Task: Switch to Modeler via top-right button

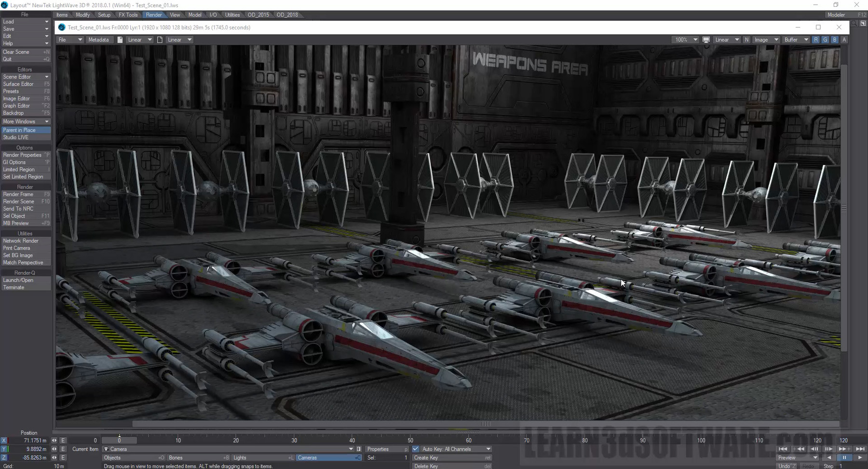Action: 837,14
